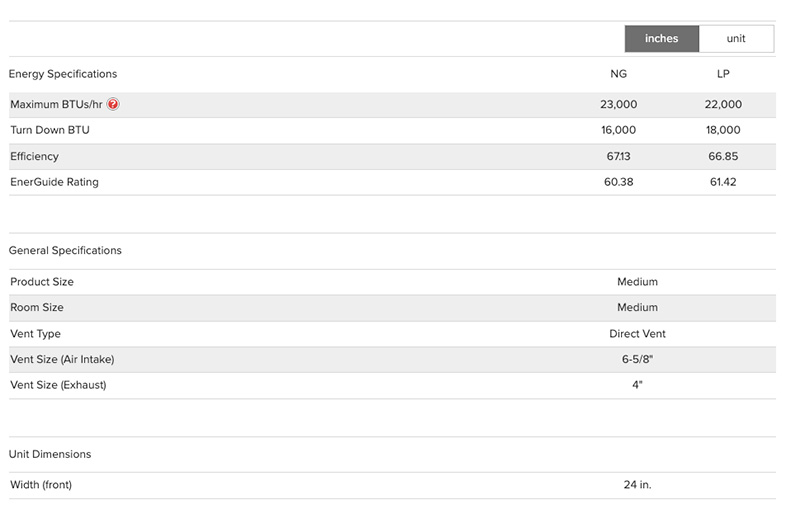Select the unit toggle option

(x=736, y=39)
